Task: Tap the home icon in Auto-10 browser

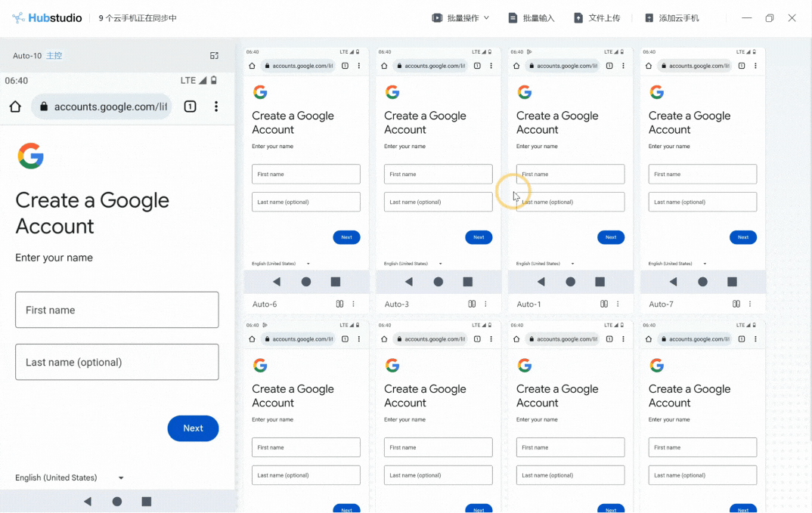Action: [16, 107]
